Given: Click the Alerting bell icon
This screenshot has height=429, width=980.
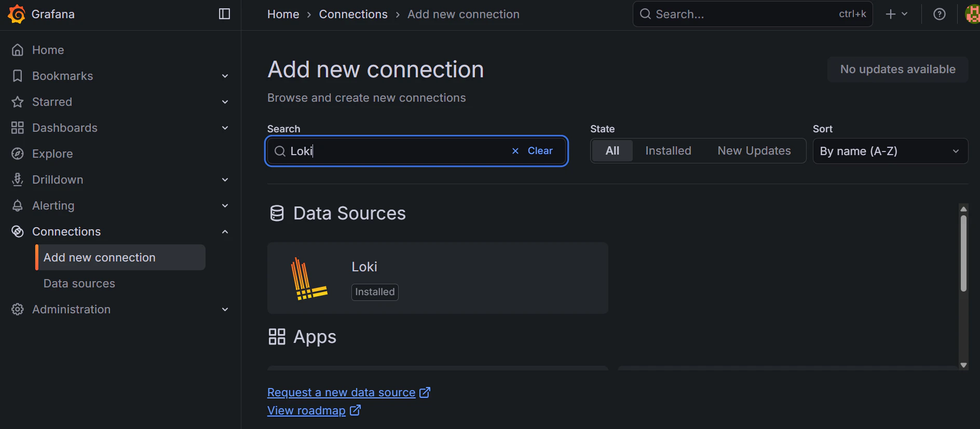Looking at the screenshot, I should (18, 205).
